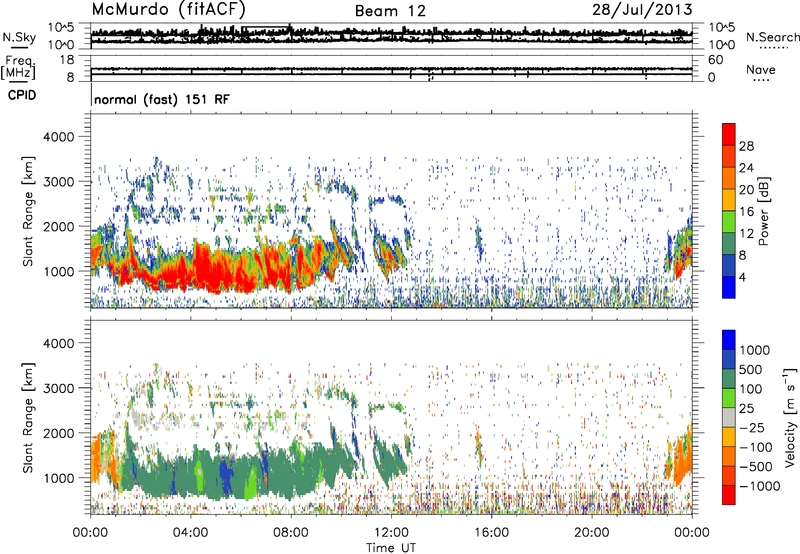
Task: Click the "Nave" legend label
Action: click(x=760, y=70)
